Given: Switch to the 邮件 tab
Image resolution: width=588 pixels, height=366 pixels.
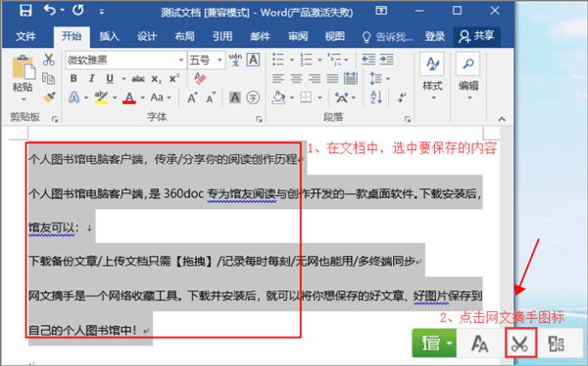Looking at the screenshot, I should coord(261,36).
